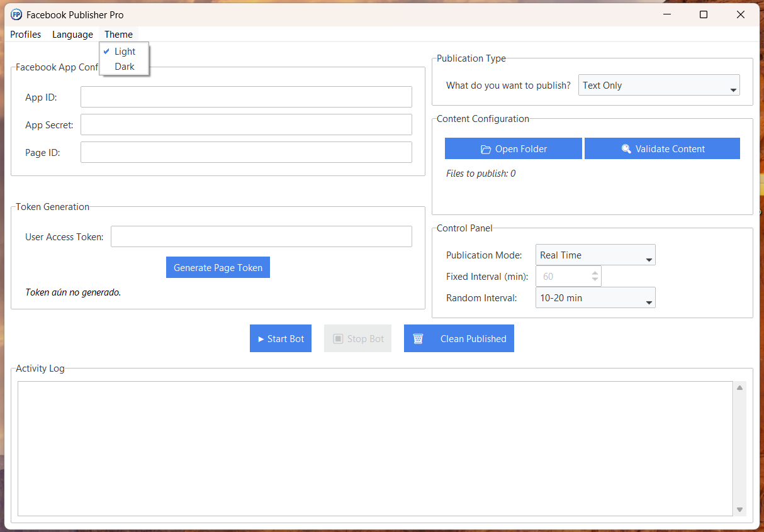Switch to the Dark theme
This screenshot has height=532, width=764.
(x=124, y=66)
